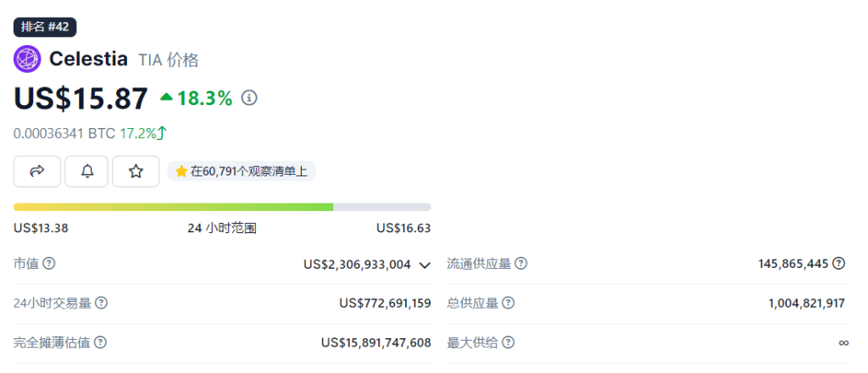Viewport: 868px width, 373px height.
Task: Click the 60,791 watchlist count badge
Action: [x=242, y=171]
